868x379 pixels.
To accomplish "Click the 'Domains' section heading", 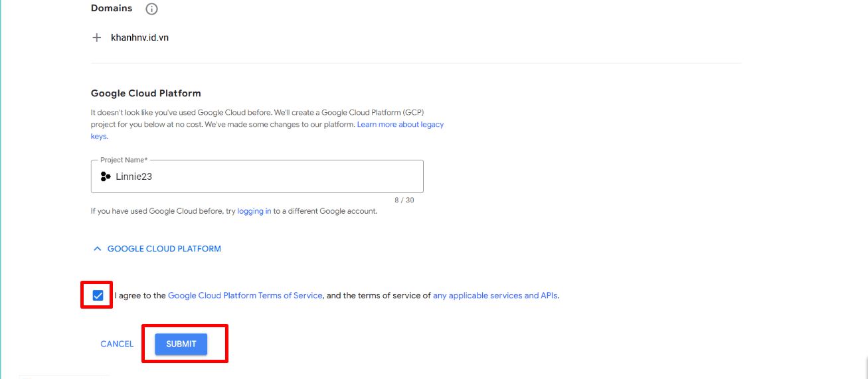I will pyautogui.click(x=112, y=9).
